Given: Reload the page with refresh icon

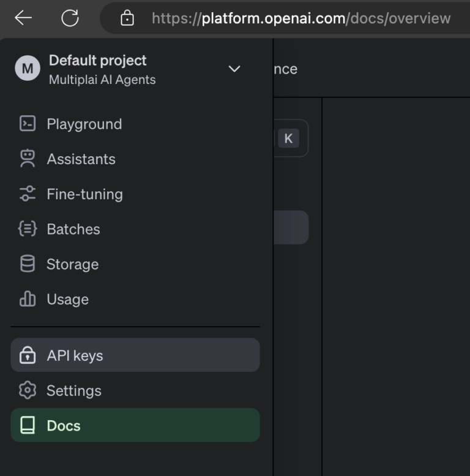Looking at the screenshot, I should [70, 18].
